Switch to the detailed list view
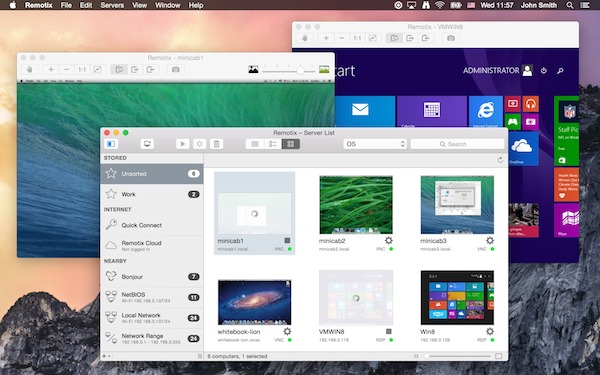The height and width of the screenshot is (375, 600). (273, 144)
